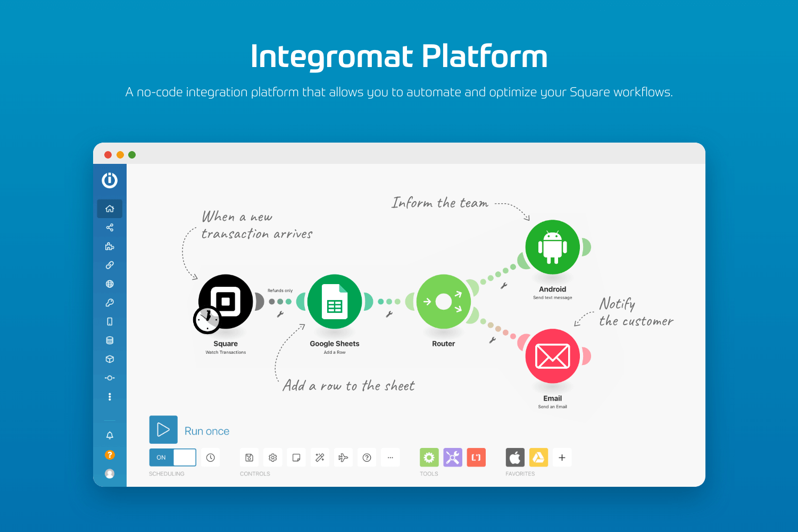
Task: Add a favorite with plus button
Action: tap(562, 458)
